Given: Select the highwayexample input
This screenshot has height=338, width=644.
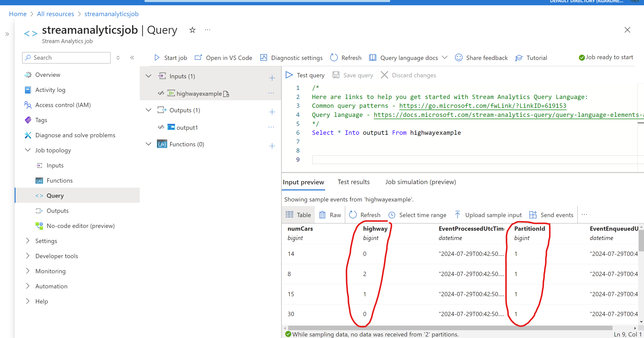Looking at the screenshot, I should point(199,94).
